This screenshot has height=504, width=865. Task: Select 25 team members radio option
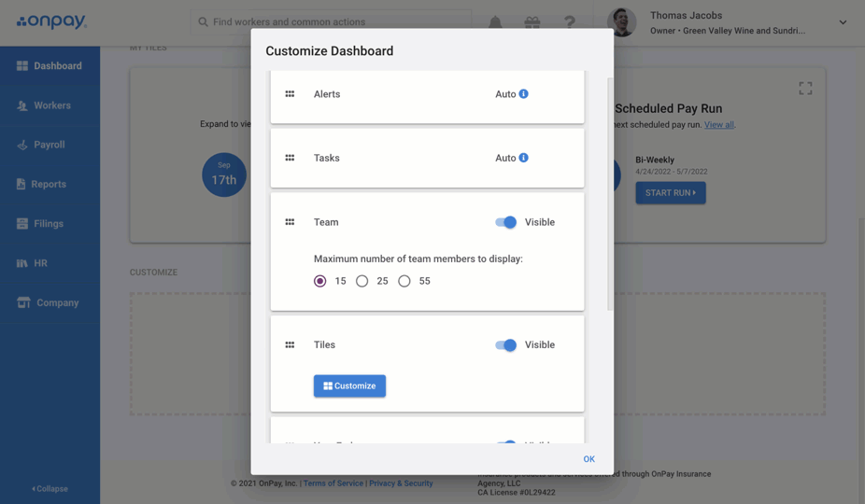[362, 281]
